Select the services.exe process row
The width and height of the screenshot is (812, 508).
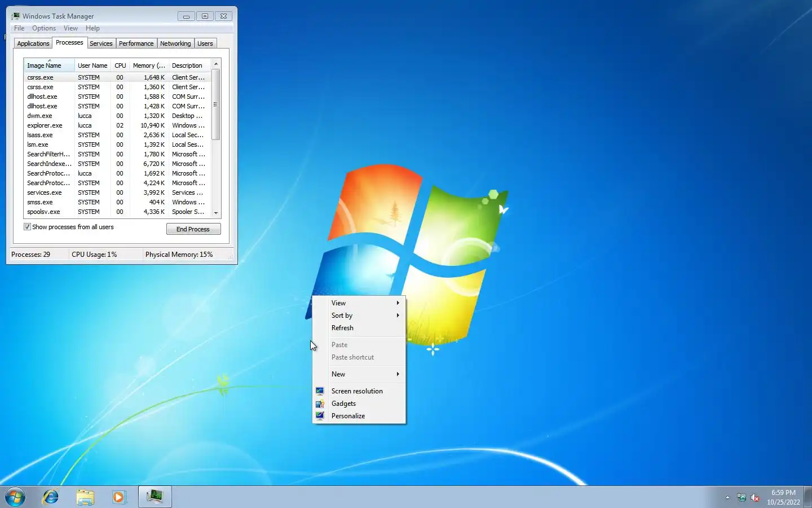(x=117, y=192)
